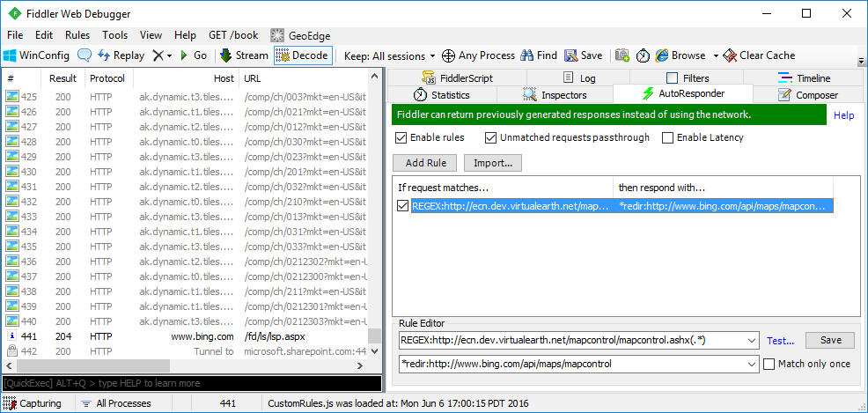Open the Rules menu
The width and height of the screenshot is (868, 413).
(77, 35)
